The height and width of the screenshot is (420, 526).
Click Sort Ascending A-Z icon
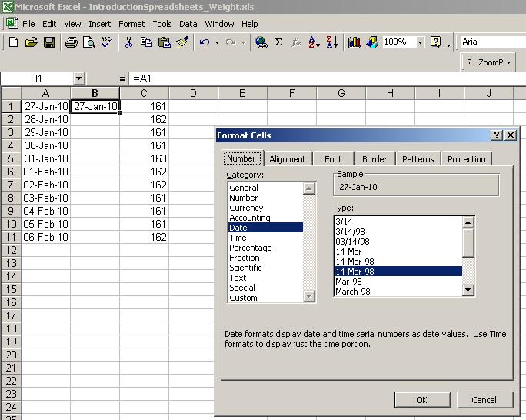[314, 42]
